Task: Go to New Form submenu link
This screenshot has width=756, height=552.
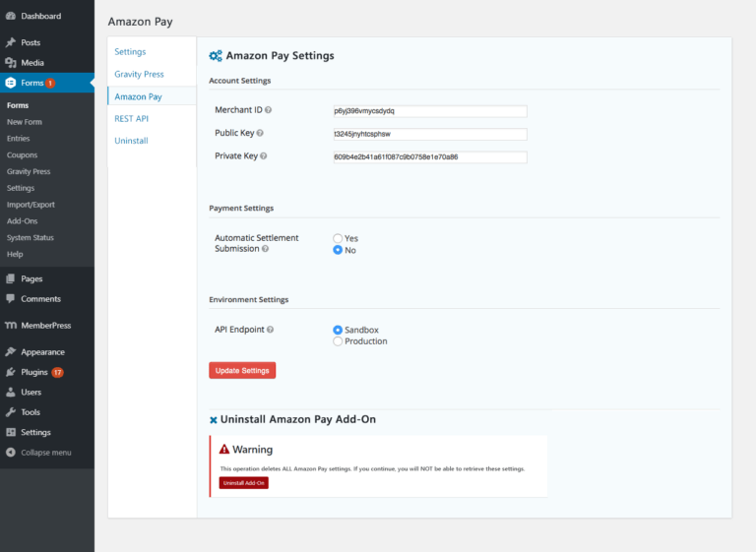Action: (25, 122)
